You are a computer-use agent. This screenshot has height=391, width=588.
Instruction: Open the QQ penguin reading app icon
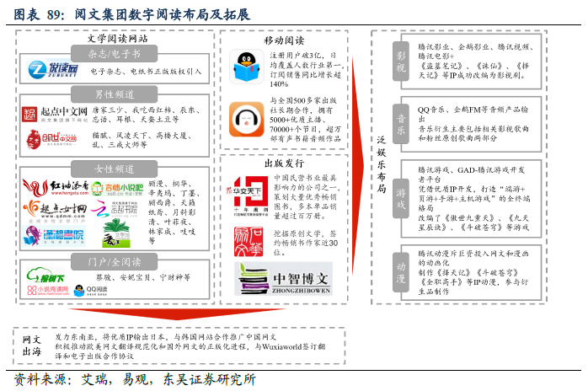pyautogui.click(x=246, y=67)
